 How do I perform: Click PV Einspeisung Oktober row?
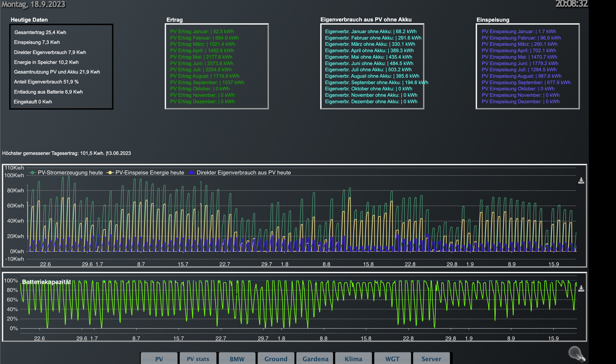pyautogui.click(x=518, y=89)
